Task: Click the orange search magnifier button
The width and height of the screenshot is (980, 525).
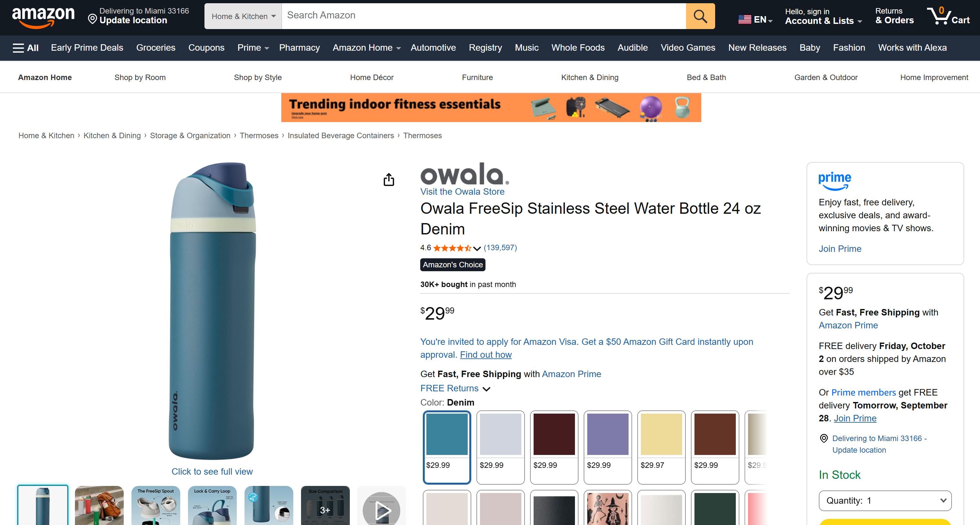Action: 700,16
